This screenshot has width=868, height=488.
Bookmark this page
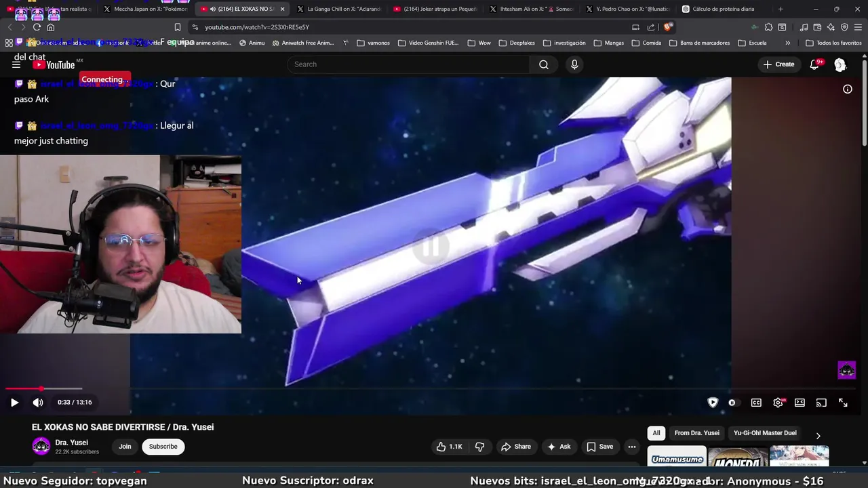tap(177, 27)
